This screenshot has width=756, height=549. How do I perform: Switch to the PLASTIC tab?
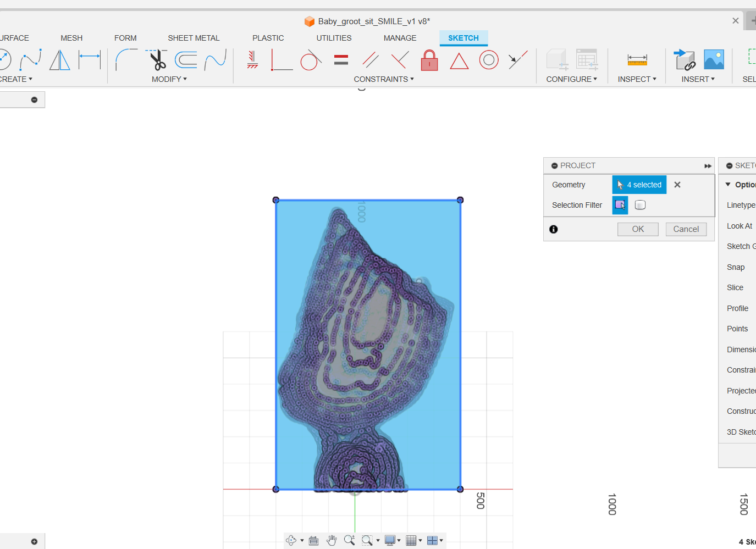268,38
